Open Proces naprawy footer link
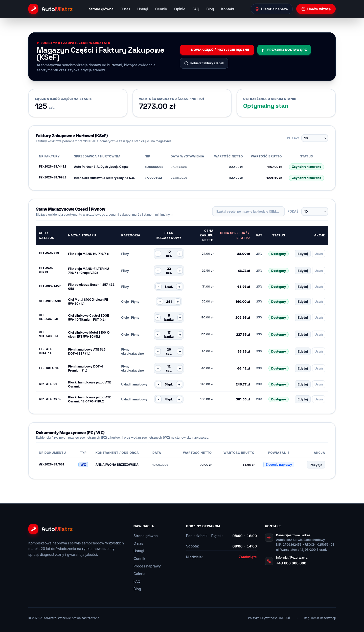 point(147,566)
